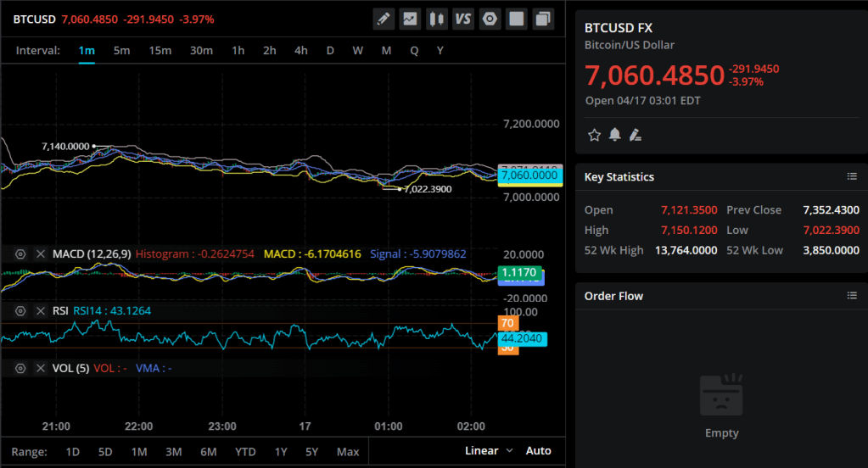This screenshot has width=868, height=468.
Task: Switch interval to 15m
Action: pyautogui.click(x=160, y=50)
